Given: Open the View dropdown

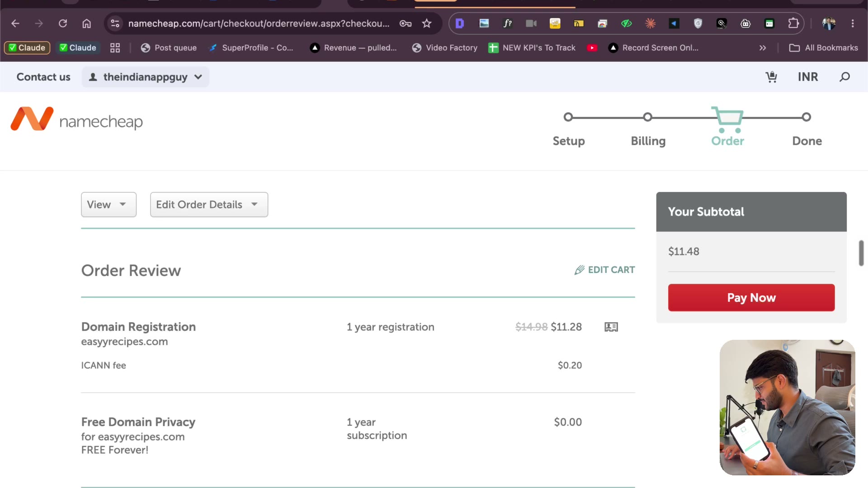Looking at the screenshot, I should pos(108,205).
